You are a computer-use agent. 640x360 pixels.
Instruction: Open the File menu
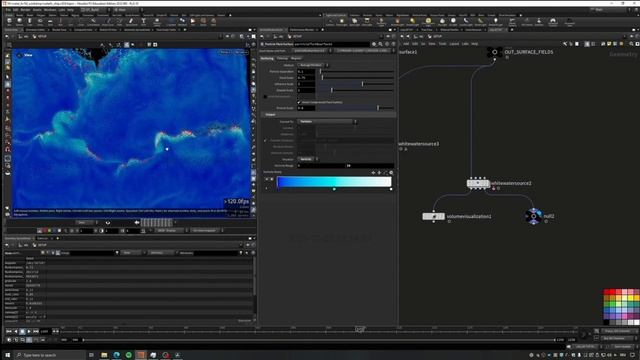[8, 10]
